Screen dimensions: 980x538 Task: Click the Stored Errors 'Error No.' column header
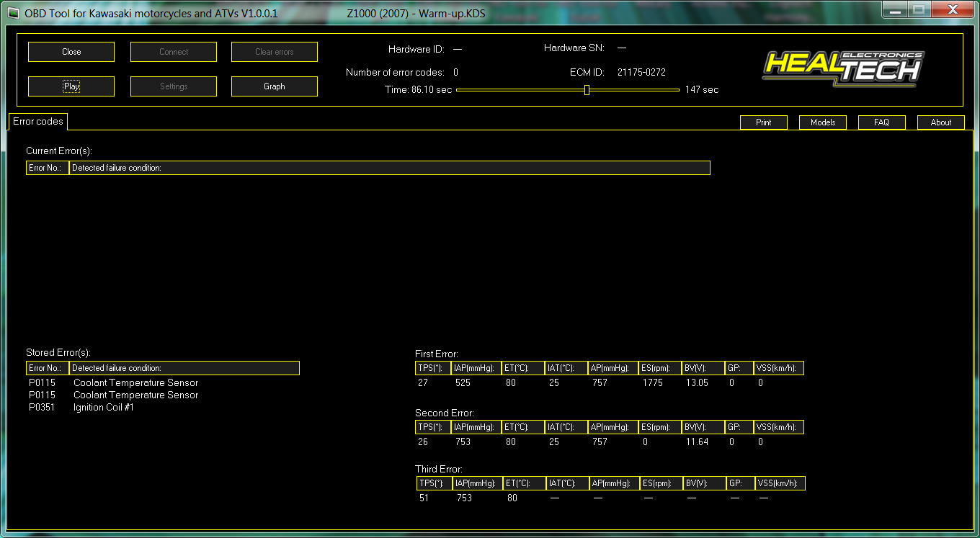pos(48,368)
